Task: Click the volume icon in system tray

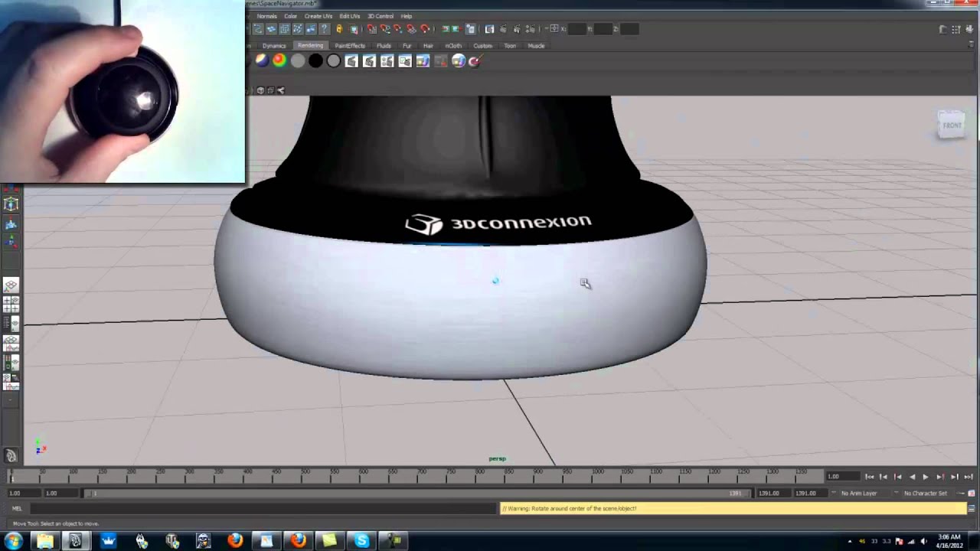Action: point(924,541)
